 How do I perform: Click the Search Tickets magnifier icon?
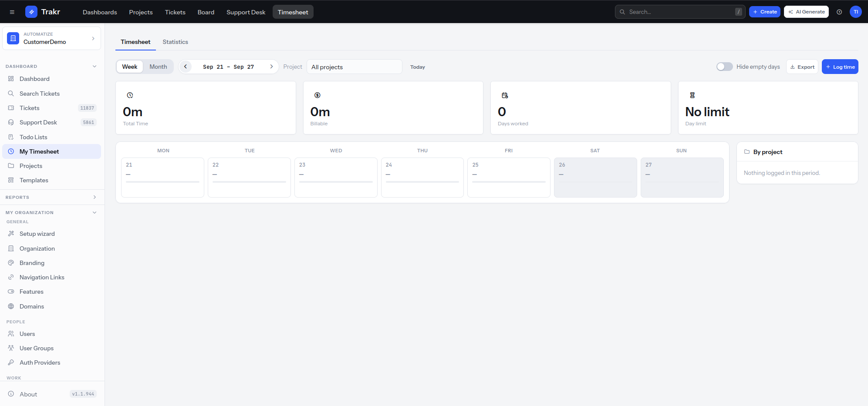[11, 94]
